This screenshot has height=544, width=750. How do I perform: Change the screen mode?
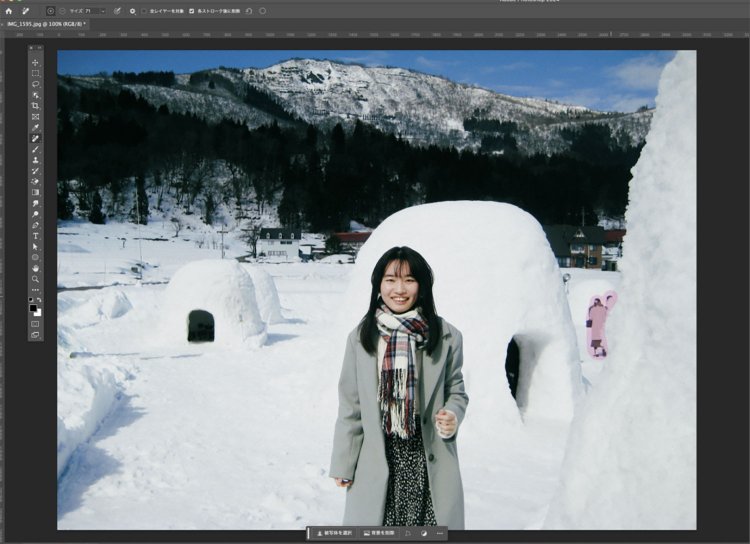pyautogui.click(x=35, y=335)
